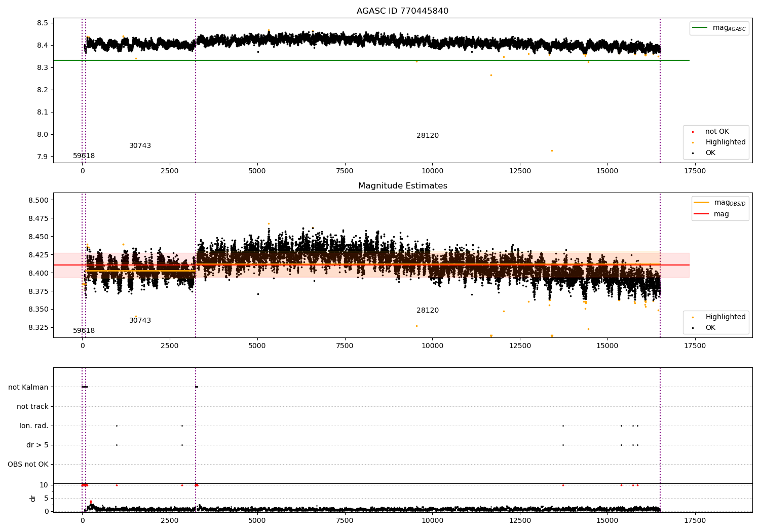Select the 10000 x-tick under the middle plot
This screenshot has width=760, height=532.
pyautogui.click(x=432, y=346)
